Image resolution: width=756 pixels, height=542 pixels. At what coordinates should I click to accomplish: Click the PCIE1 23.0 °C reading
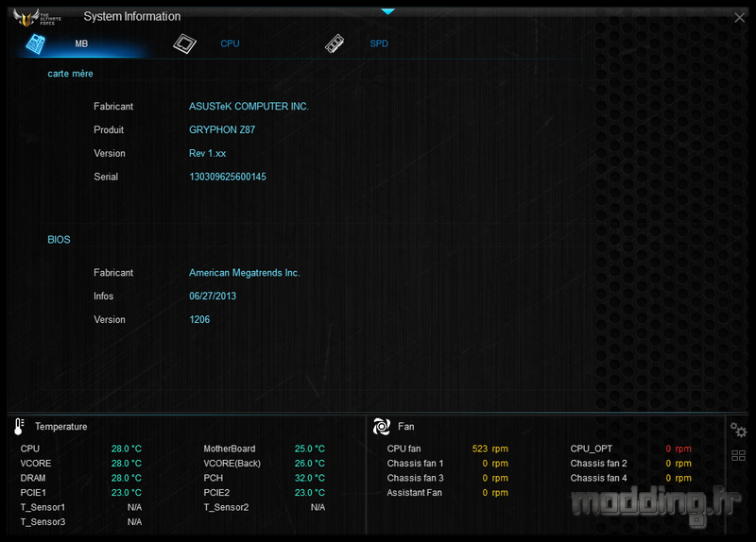[x=127, y=493]
